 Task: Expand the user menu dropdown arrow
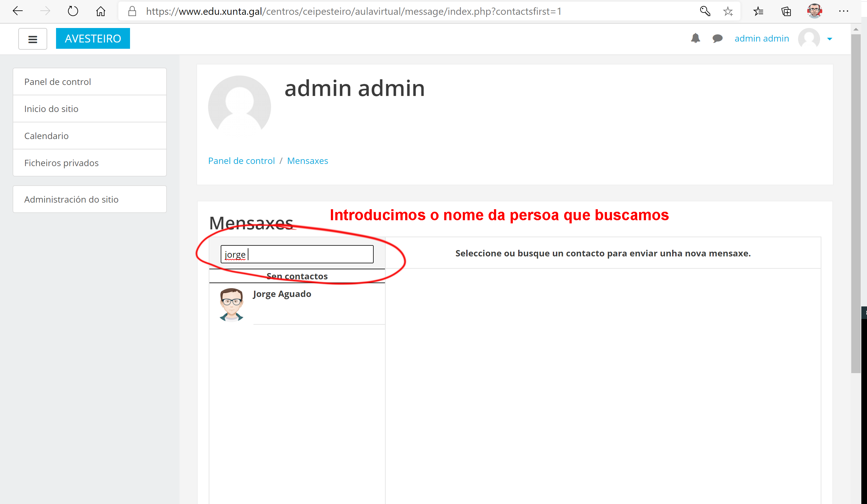click(830, 39)
